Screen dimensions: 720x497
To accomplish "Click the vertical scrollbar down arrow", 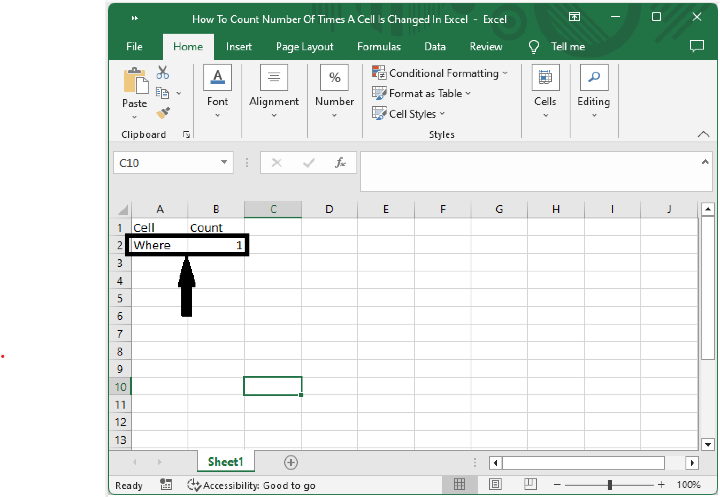I will click(x=708, y=444).
